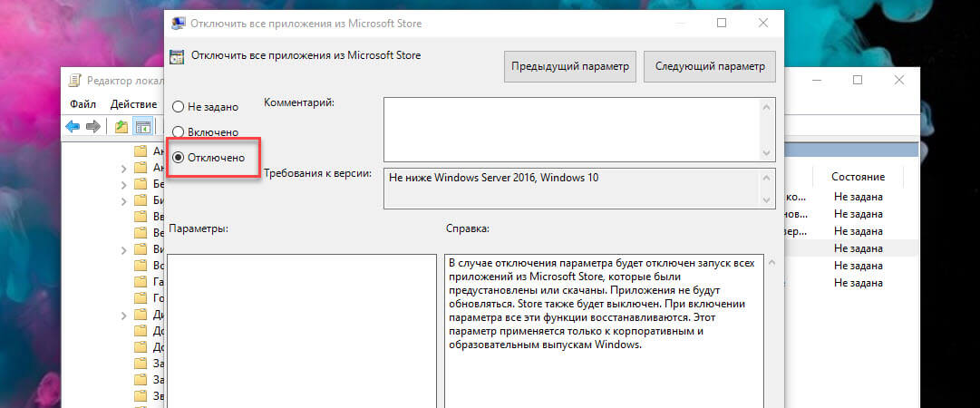Image resolution: width=980 pixels, height=408 pixels.
Task: Click the Group Policy Editor title bar scroll icon
Action: [x=75, y=80]
